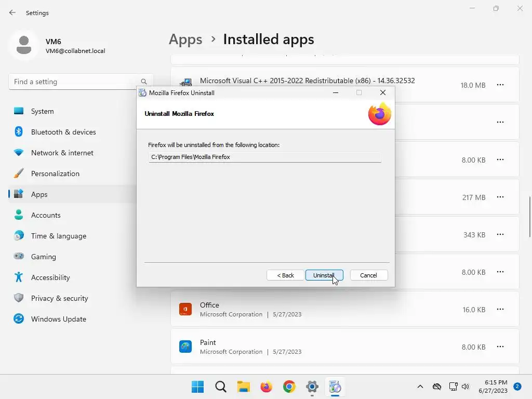Click the uninstaller title bar icon
532x399 pixels.
(x=142, y=92)
